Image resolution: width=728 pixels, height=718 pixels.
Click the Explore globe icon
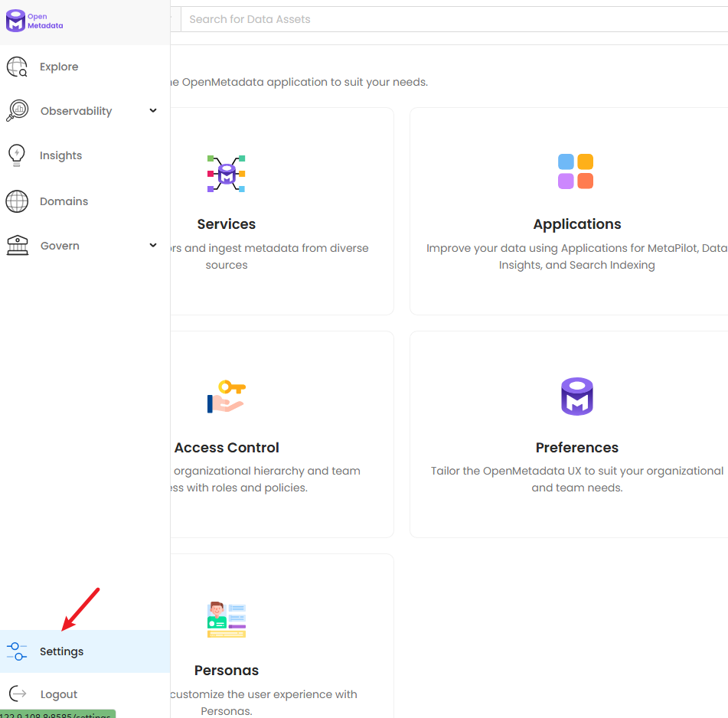coord(17,67)
